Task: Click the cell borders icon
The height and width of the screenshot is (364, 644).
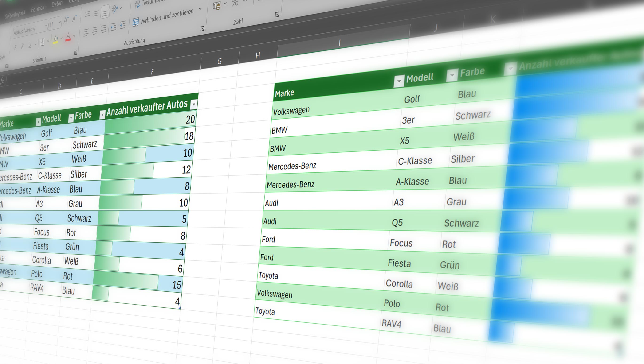Action: coord(42,43)
